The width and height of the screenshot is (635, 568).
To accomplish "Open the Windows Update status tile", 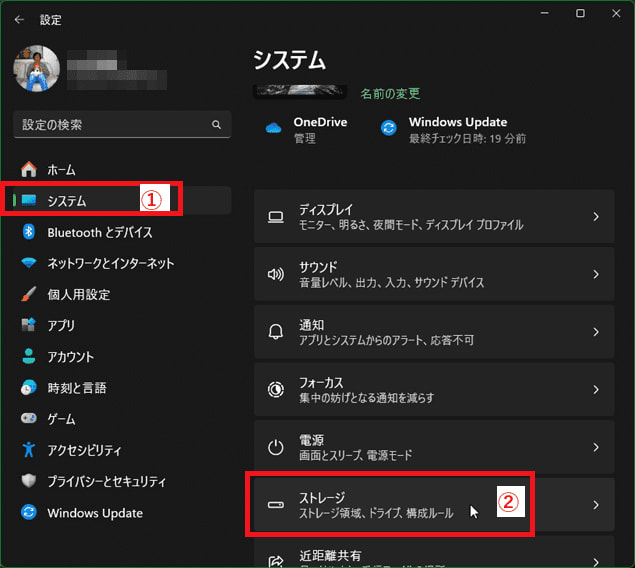I will pyautogui.click(x=455, y=130).
